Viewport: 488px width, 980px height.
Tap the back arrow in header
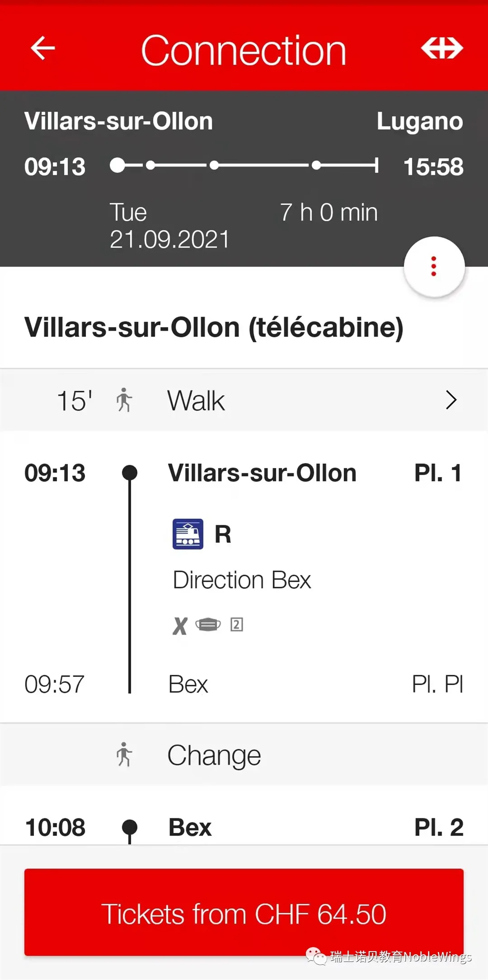coord(43,48)
